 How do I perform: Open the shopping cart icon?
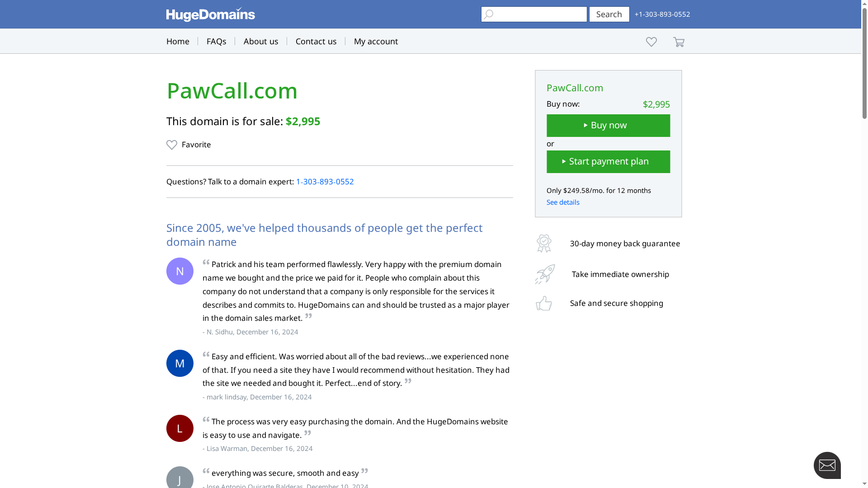coord(679,42)
